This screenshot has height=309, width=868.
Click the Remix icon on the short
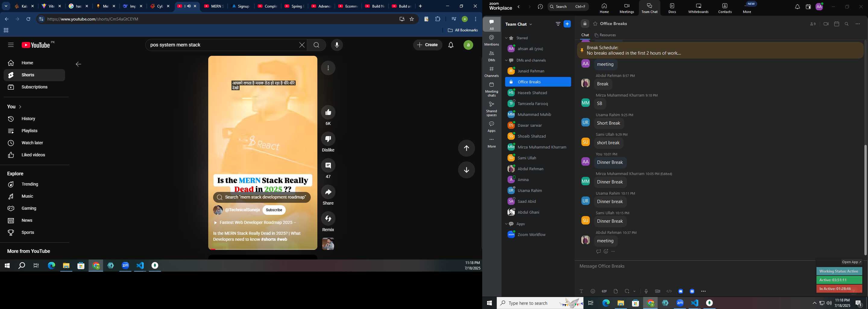(328, 218)
